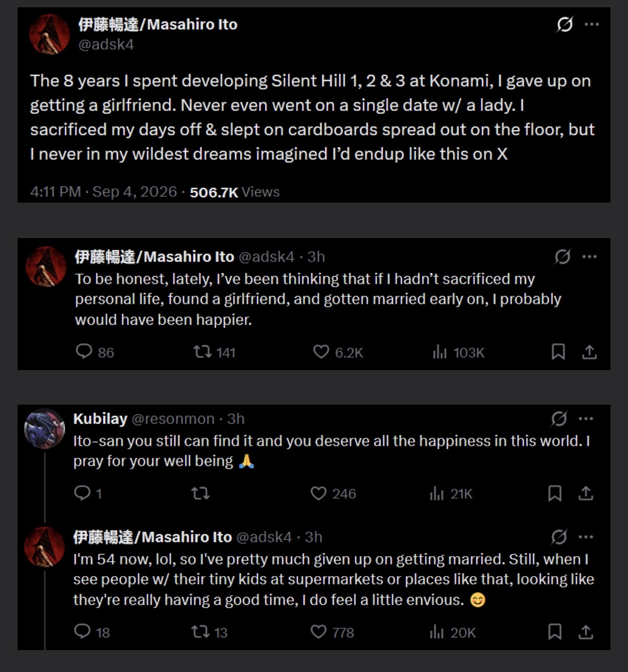Click the Grok icon on the top tweet
Image resolution: width=628 pixels, height=672 pixels.
click(565, 24)
